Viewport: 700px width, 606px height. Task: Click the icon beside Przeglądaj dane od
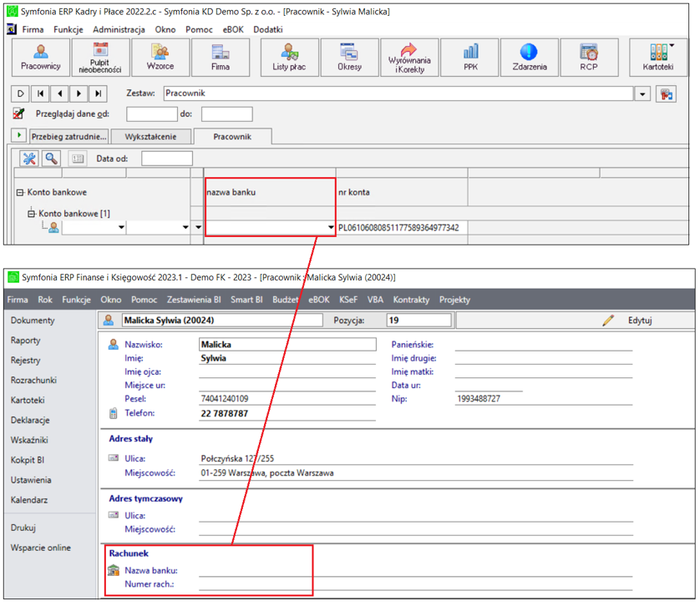coord(18,114)
